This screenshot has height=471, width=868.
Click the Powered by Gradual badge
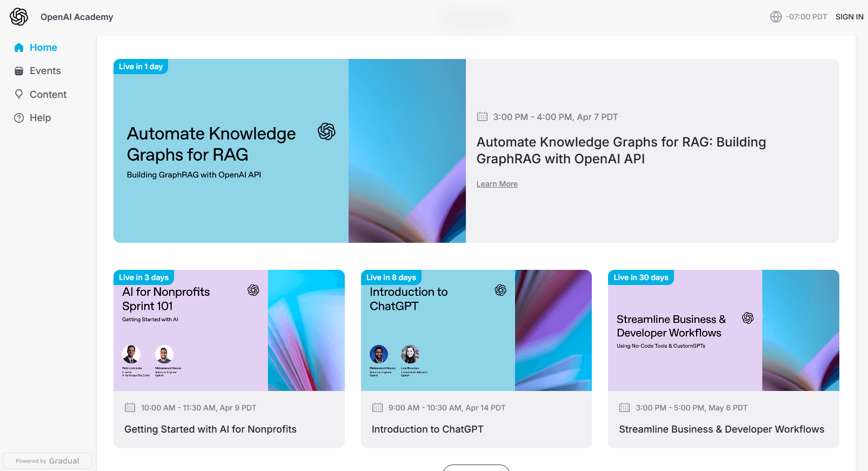pos(48,461)
